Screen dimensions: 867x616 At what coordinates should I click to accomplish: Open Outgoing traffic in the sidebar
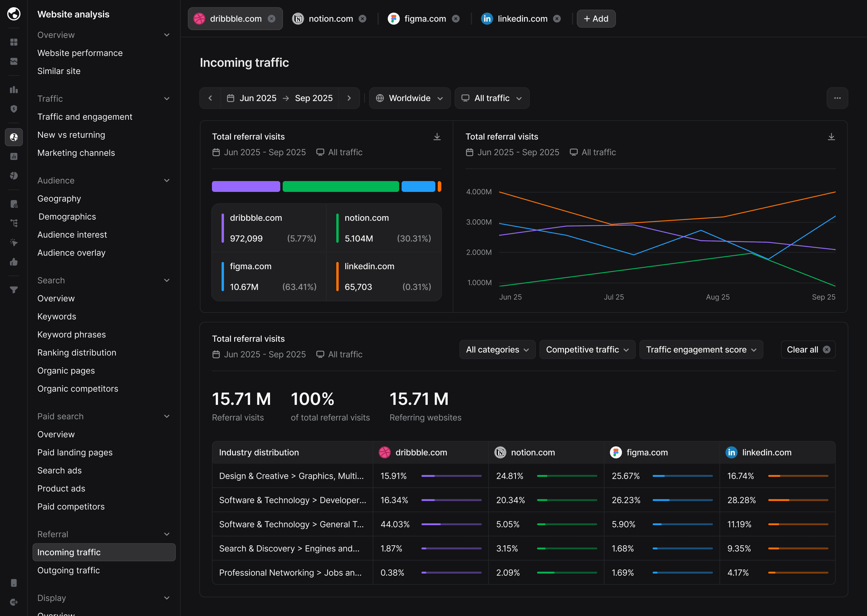tap(69, 571)
